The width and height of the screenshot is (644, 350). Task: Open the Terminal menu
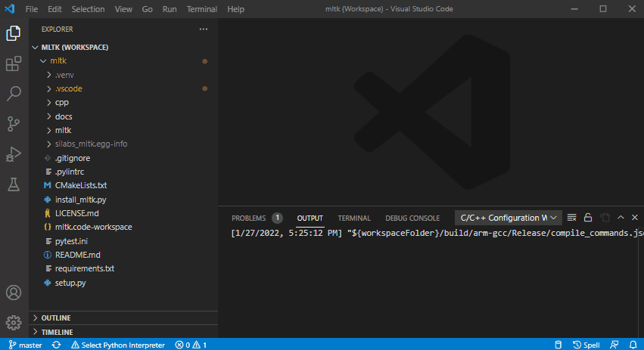[201, 9]
